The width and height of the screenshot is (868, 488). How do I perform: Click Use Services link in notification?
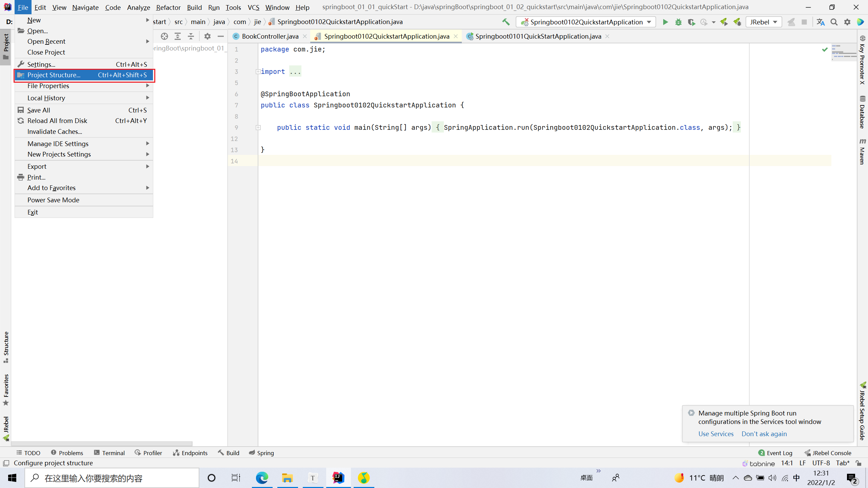point(716,434)
